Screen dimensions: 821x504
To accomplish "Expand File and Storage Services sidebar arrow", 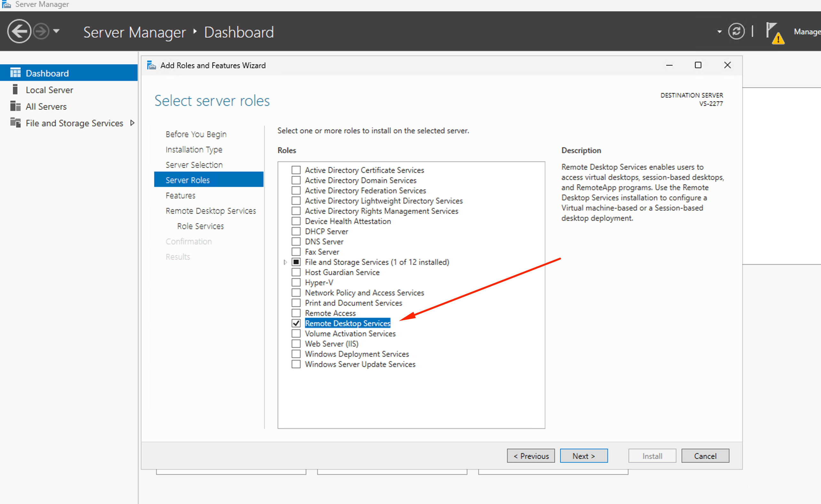I will (x=132, y=123).
